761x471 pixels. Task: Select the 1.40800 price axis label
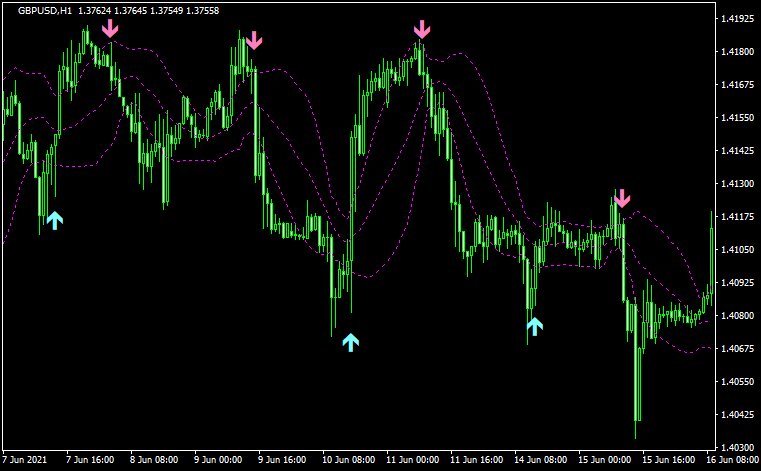[736, 316]
